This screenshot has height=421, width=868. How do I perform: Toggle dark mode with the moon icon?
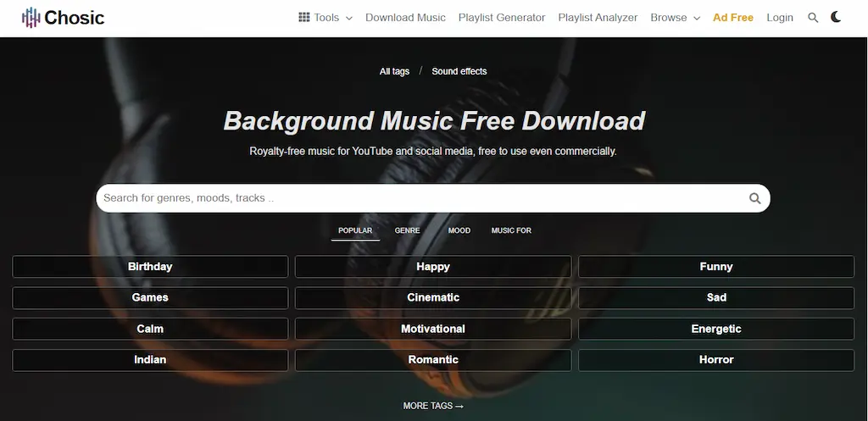tap(836, 17)
